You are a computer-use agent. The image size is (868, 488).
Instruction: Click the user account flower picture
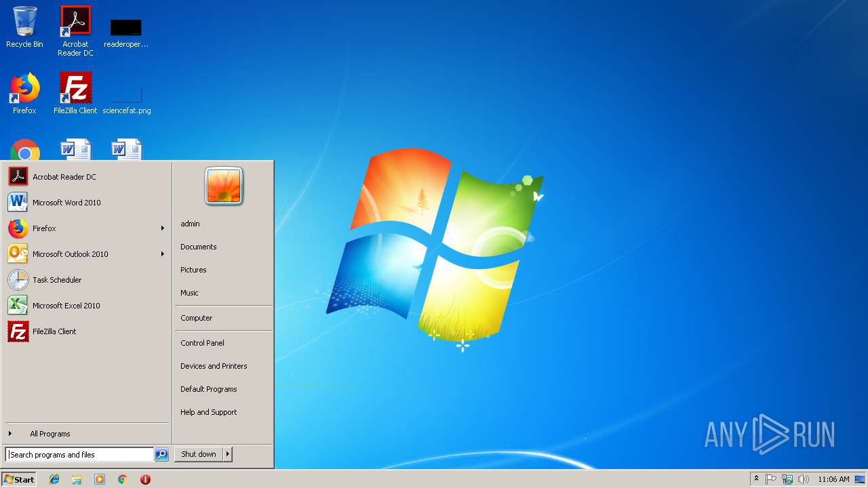tap(224, 186)
